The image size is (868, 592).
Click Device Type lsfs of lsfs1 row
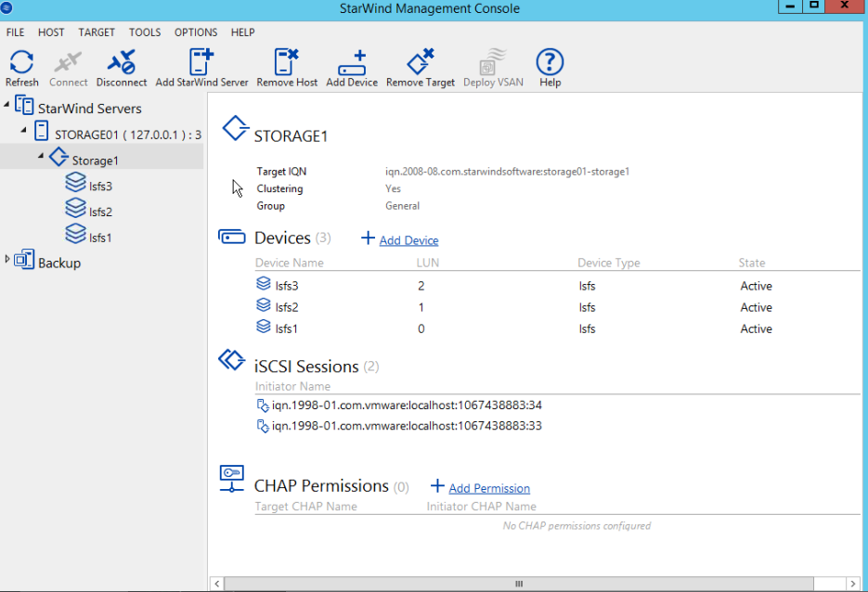click(x=587, y=329)
